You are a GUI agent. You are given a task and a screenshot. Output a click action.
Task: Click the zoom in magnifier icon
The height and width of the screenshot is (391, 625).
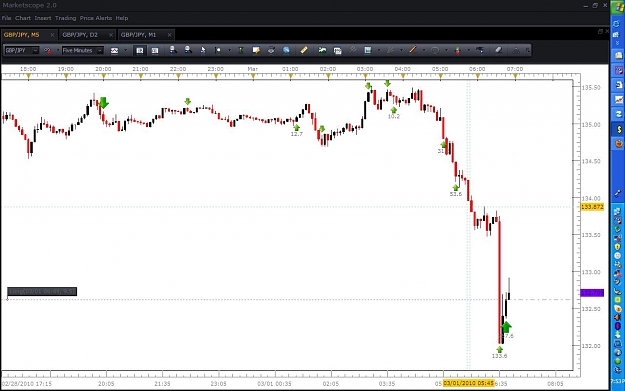tap(173, 50)
